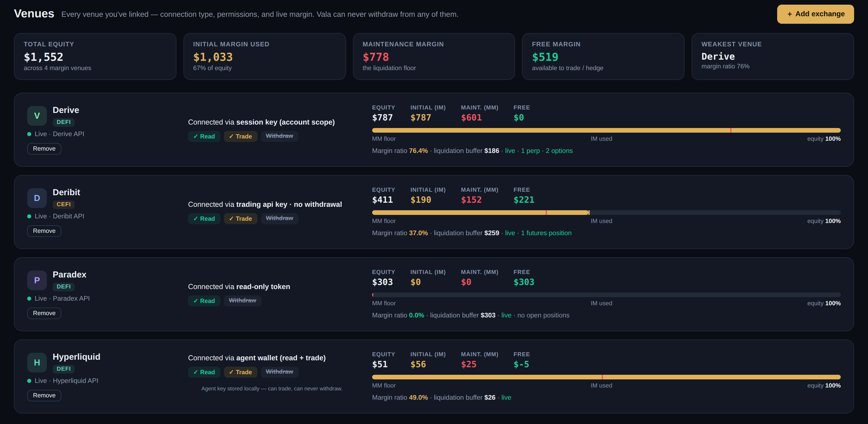Click Hyperliquid's free margin $-5
The height and width of the screenshot is (424, 868).
point(521,365)
